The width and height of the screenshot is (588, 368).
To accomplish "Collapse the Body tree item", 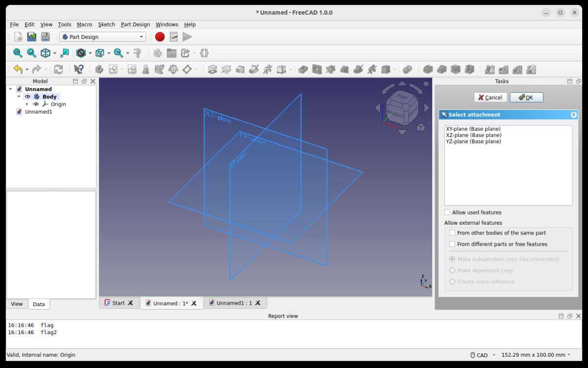I will pyautogui.click(x=19, y=97).
